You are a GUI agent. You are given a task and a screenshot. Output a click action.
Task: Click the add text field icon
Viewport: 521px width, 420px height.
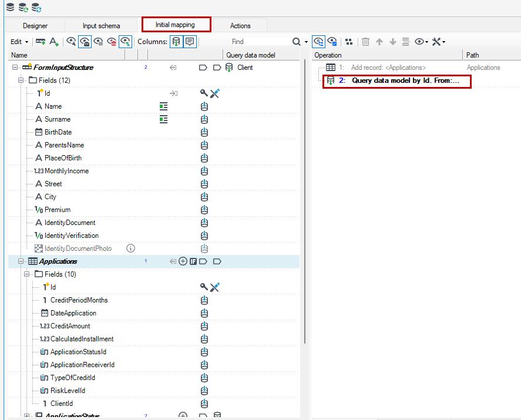pos(54,42)
